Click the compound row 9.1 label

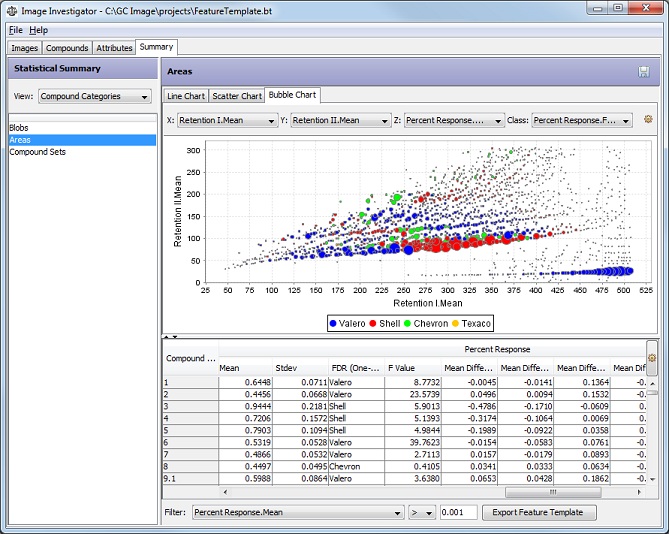coord(191,479)
